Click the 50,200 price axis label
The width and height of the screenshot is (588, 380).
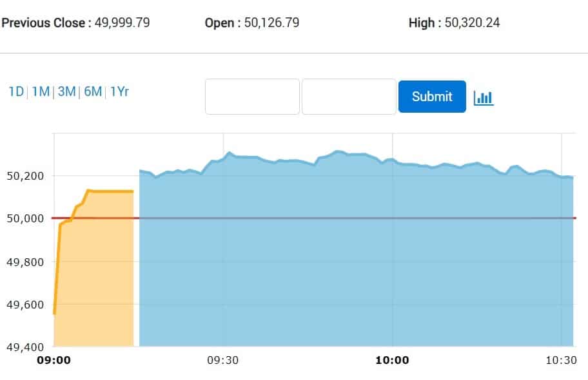pos(24,176)
